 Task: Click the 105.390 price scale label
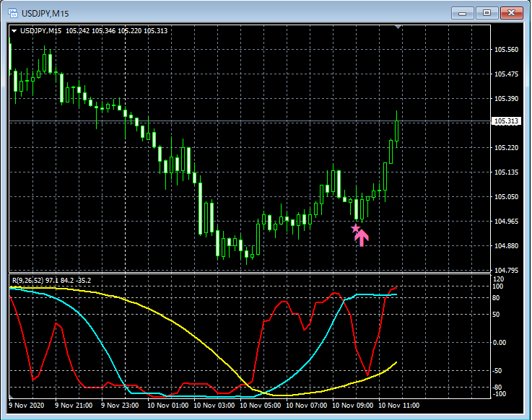506,98
